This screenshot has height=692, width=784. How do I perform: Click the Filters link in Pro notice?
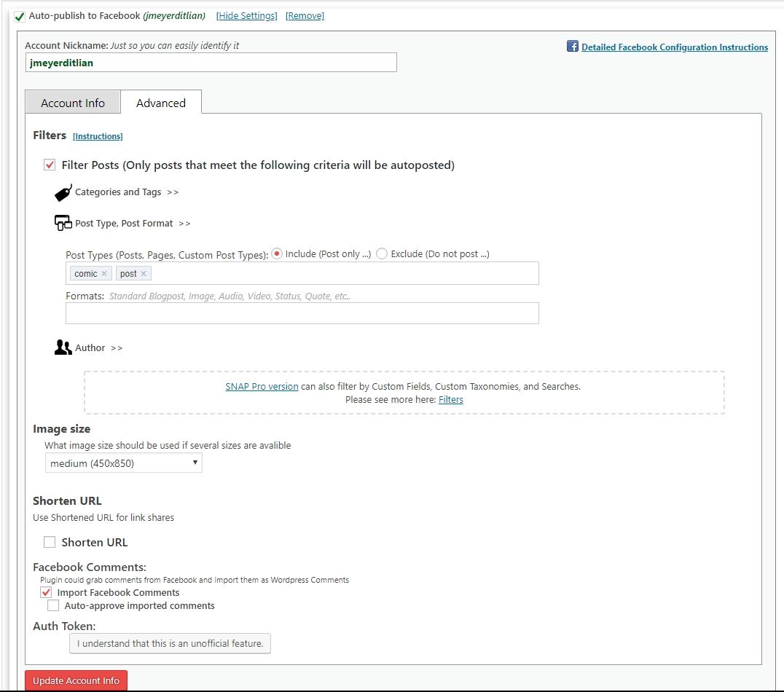tap(451, 399)
